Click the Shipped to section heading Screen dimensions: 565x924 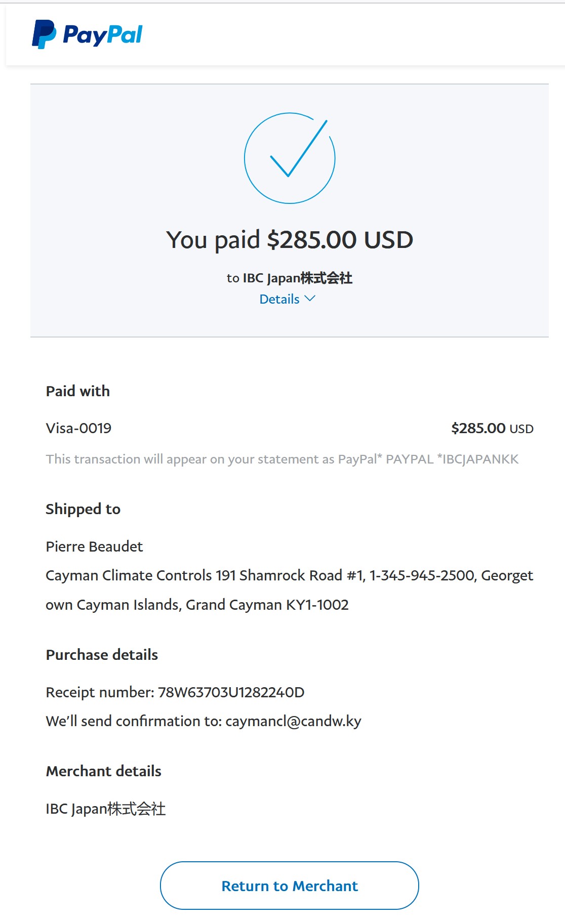(83, 509)
